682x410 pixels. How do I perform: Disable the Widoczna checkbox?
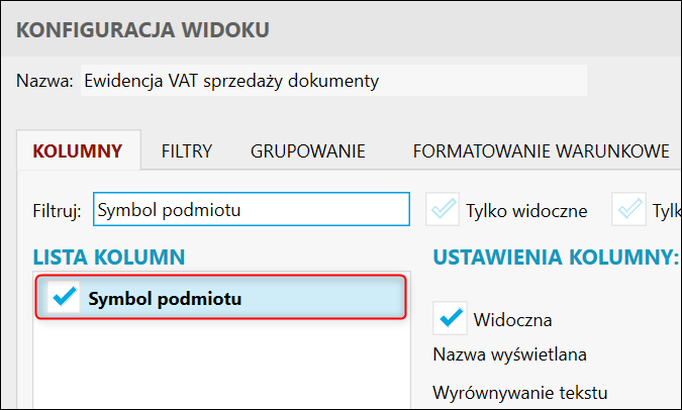click(451, 319)
